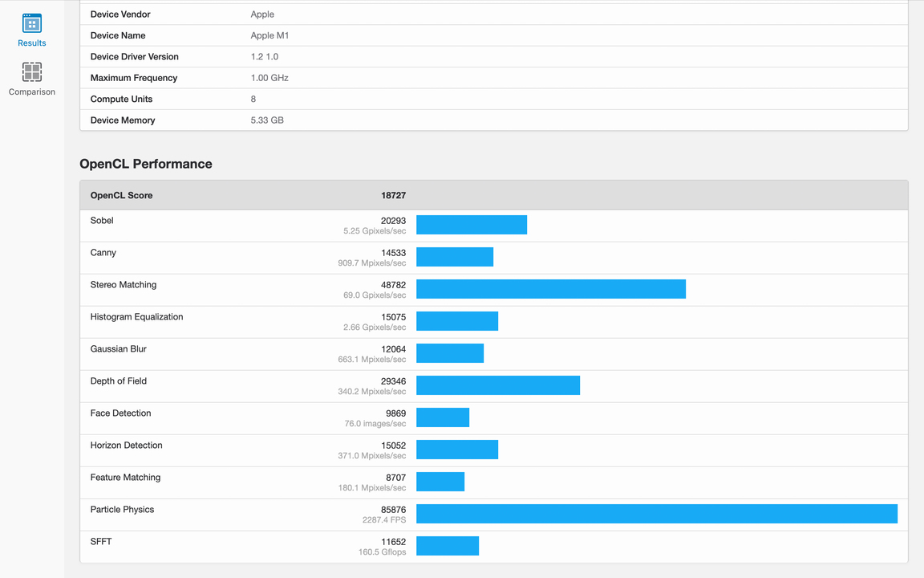Click the Depth of Field bar

497,385
